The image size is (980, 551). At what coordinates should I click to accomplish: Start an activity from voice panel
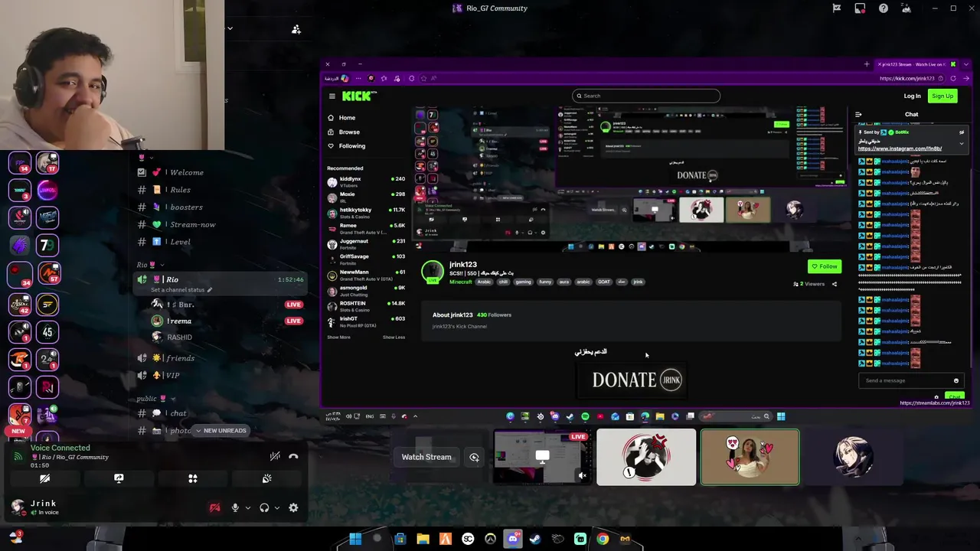tap(193, 478)
